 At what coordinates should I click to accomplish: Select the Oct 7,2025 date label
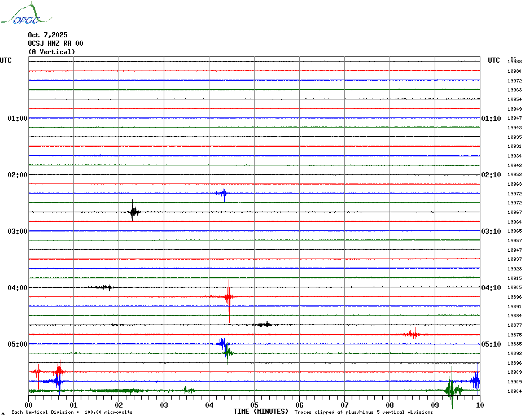coord(47,35)
